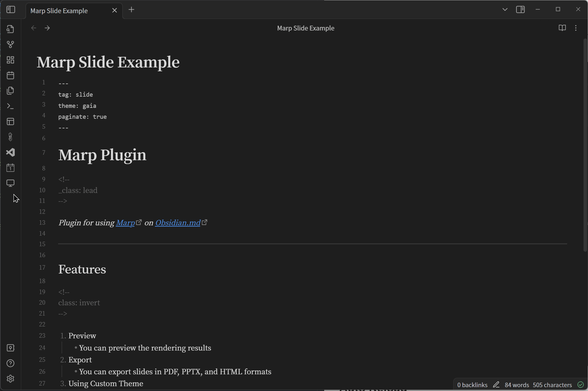The image size is (588, 391).
Task: Open the tab list dropdown arrow
Action: click(505, 9)
